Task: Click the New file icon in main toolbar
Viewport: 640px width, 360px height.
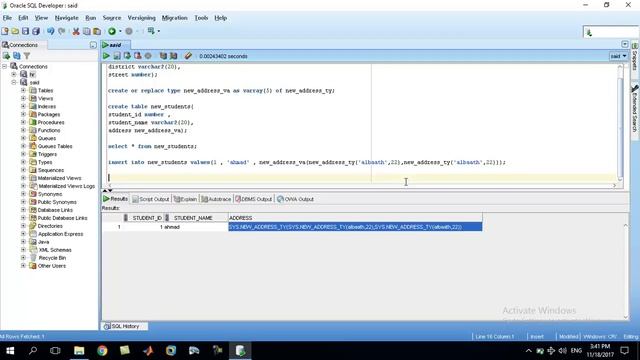Action: pos(5,31)
